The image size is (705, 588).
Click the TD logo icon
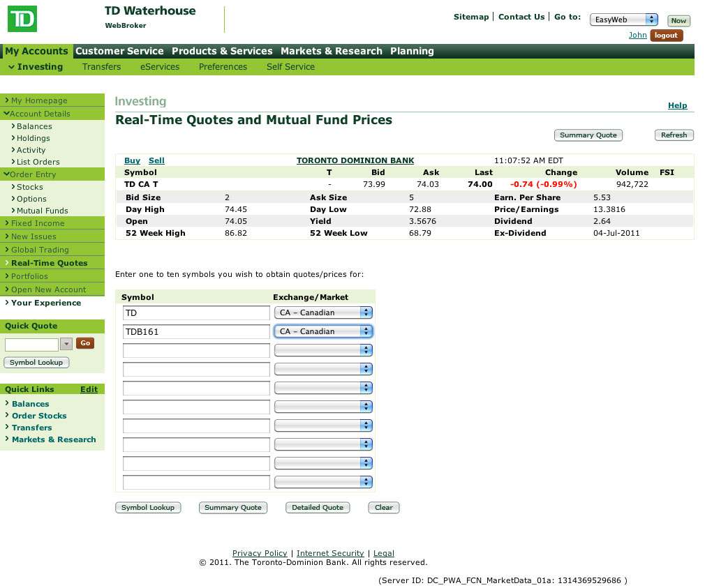(x=22, y=18)
